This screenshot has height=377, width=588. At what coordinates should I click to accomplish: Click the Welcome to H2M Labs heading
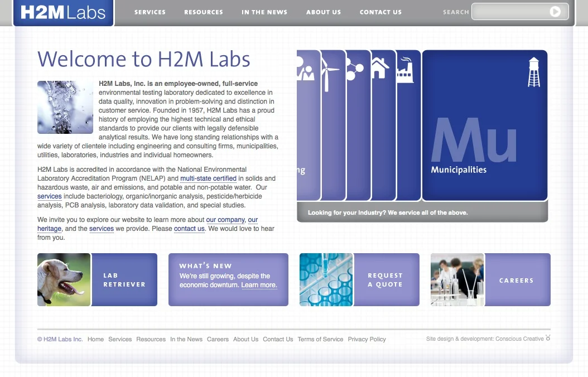click(143, 59)
